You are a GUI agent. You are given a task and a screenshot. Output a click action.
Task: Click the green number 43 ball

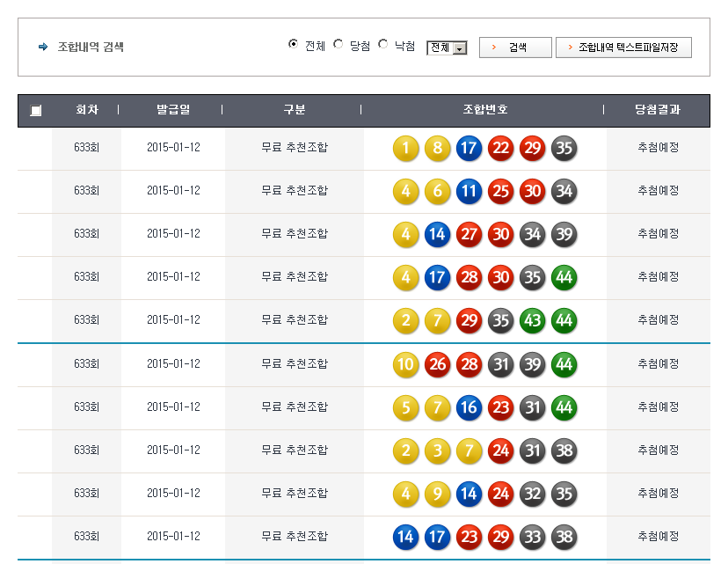532,320
